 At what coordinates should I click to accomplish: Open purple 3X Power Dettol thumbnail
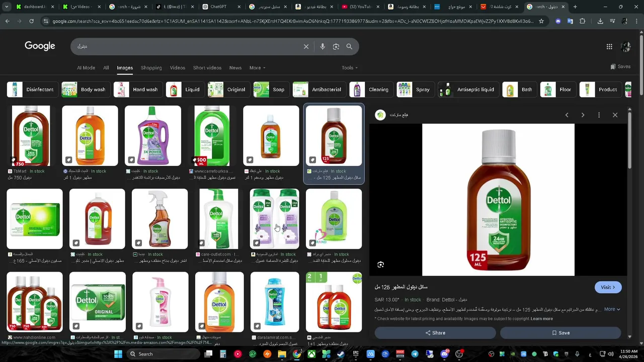click(x=153, y=136)
